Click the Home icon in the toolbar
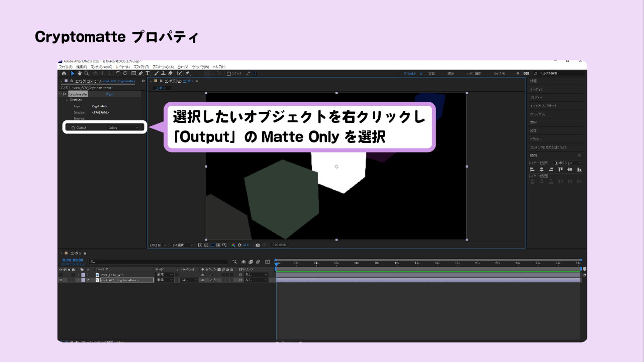The image size is (644, 362). point(64,74)
